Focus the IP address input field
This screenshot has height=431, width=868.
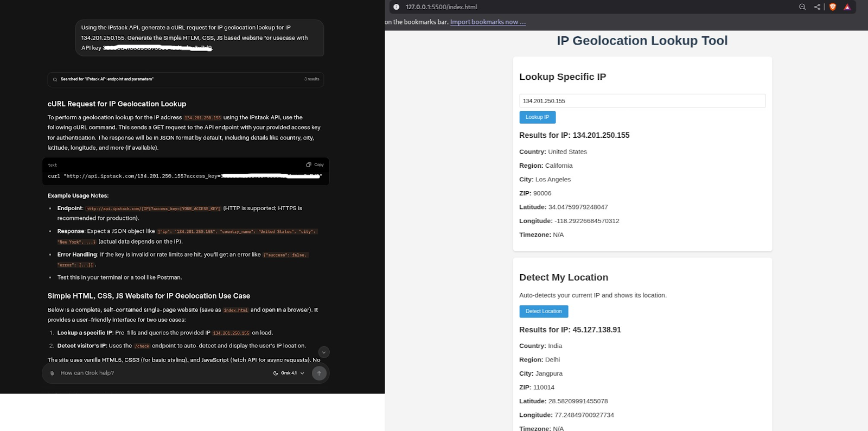(x=642, y=101)
